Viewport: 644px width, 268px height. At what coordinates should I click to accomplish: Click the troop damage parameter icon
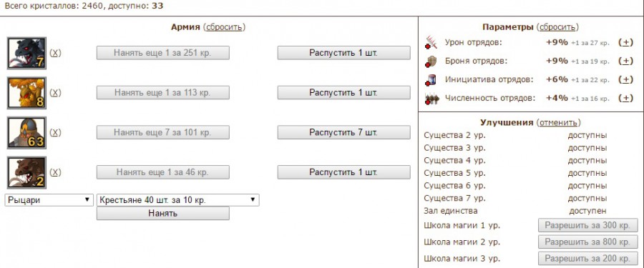[431, 43]
